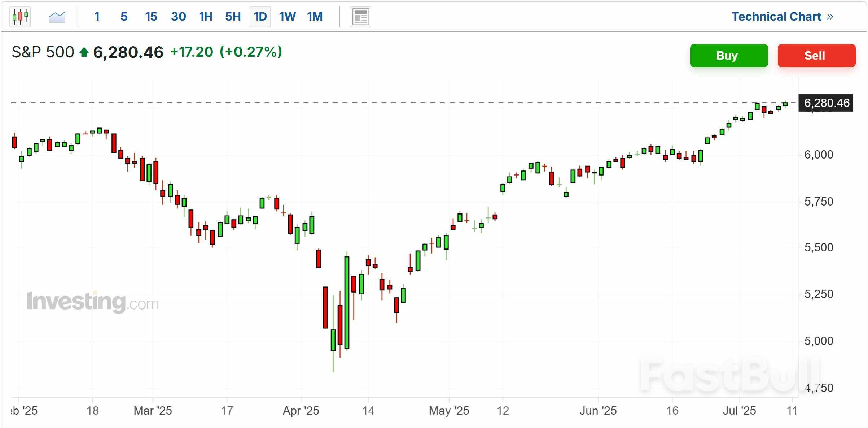
Task: Select the 5H interval
Action: [x=232, y=17]
